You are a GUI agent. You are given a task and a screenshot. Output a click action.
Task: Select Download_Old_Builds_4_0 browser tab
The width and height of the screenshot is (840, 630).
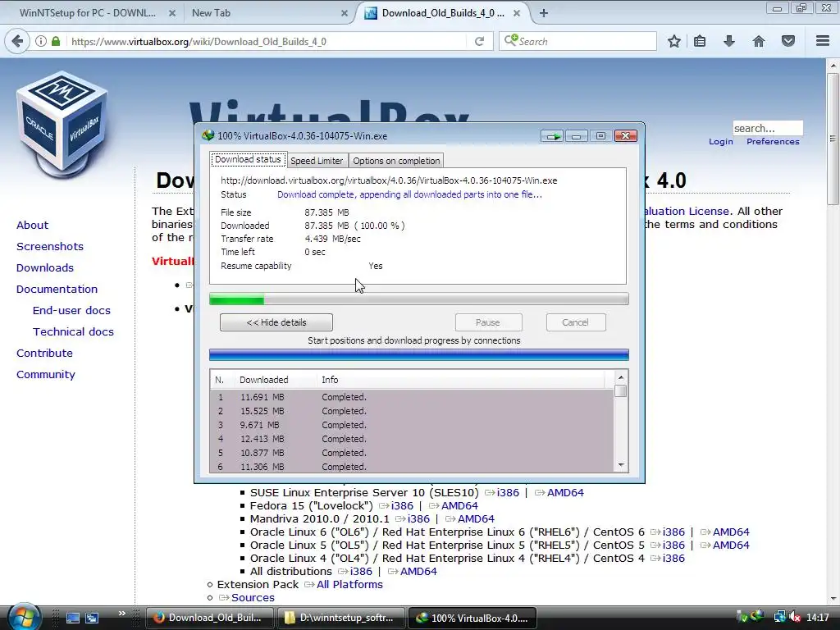click(442, 13)
